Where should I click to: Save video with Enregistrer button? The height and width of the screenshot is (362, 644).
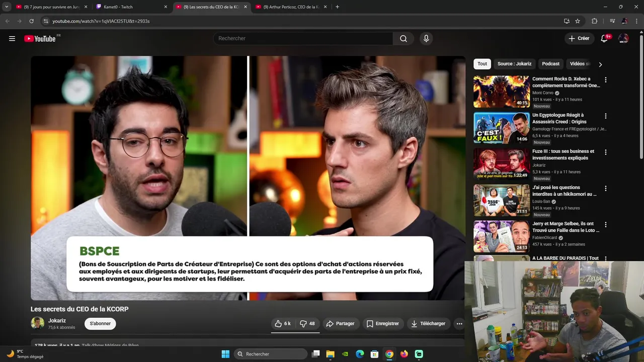(x=383, y=324)
